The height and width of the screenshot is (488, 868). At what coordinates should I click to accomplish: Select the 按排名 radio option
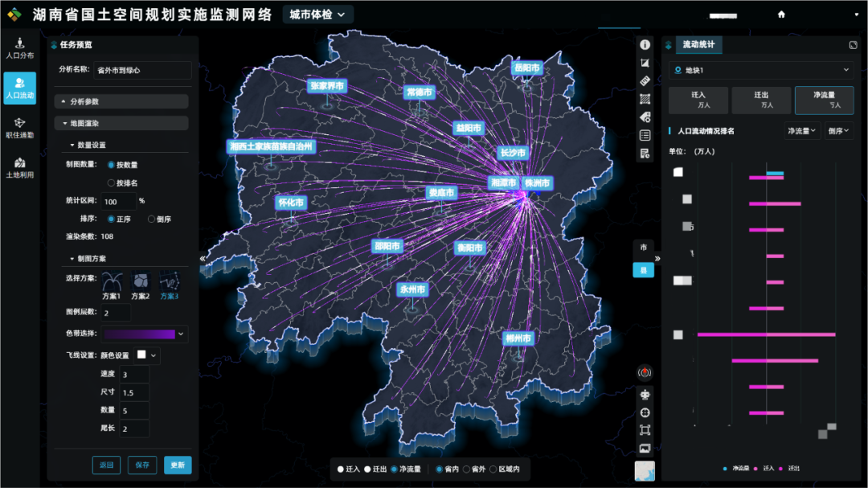coord(112,182)
